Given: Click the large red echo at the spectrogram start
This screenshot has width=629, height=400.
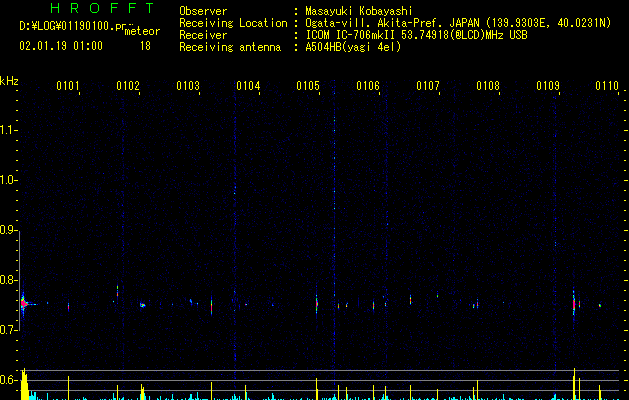Looking at the screenshot, I should point(24,304).
